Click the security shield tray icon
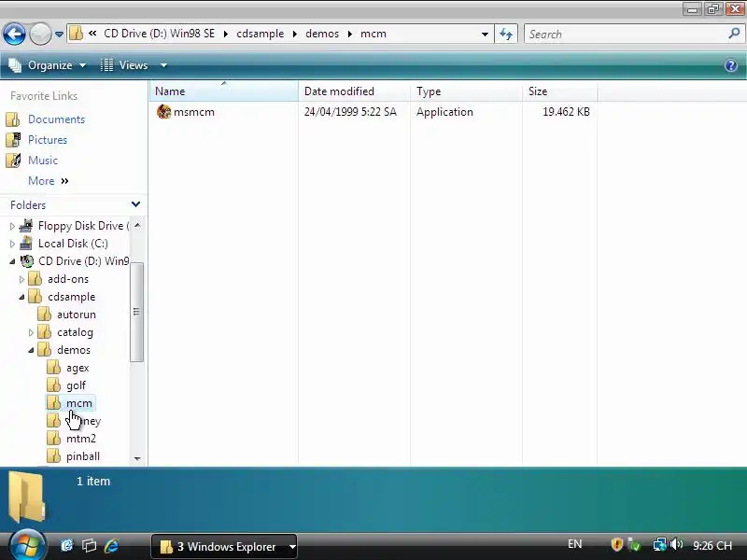Screen dimensions: 747x560 click(x=617, y=544)
